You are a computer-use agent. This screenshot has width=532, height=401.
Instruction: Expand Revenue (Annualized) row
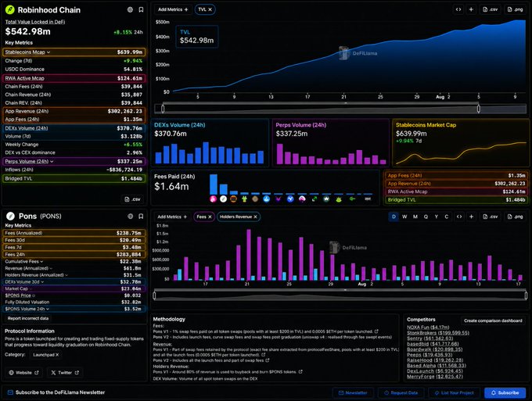point(51,268)
